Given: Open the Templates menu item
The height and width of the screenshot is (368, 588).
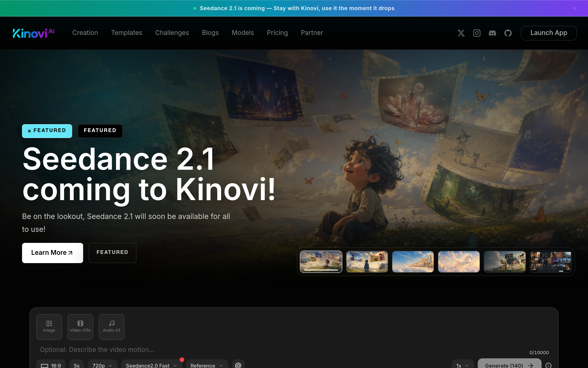Looking at the screenshot, I should [x=127, y=33].
